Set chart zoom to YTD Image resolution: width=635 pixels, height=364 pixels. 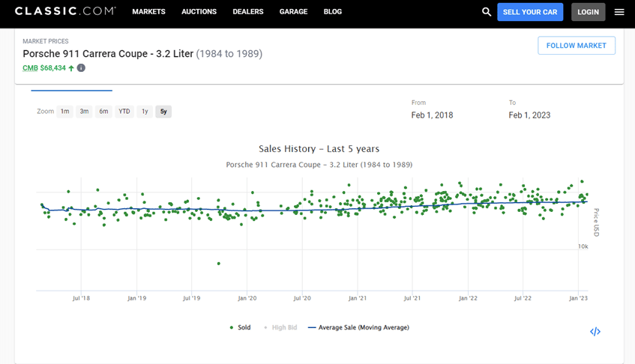[x=124, y=112]
